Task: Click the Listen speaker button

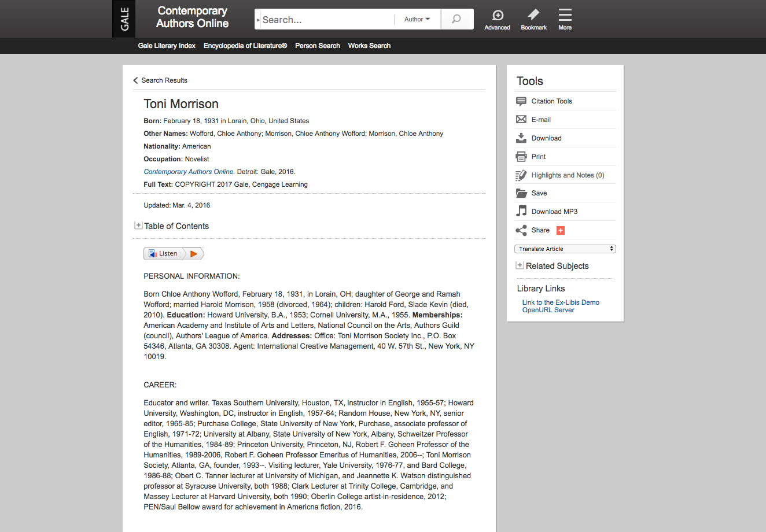Action: pyautogui.click(x=164, y=253)
